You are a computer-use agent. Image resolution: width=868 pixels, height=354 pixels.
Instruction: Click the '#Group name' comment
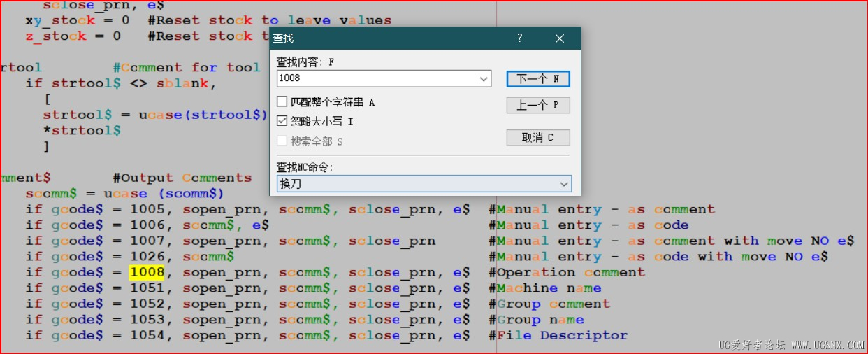tap(536, 320)
